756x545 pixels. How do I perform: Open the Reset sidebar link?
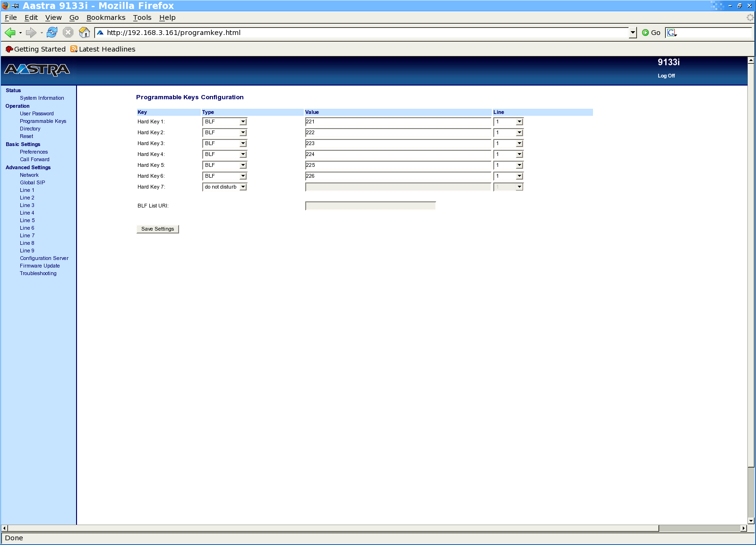26,137
